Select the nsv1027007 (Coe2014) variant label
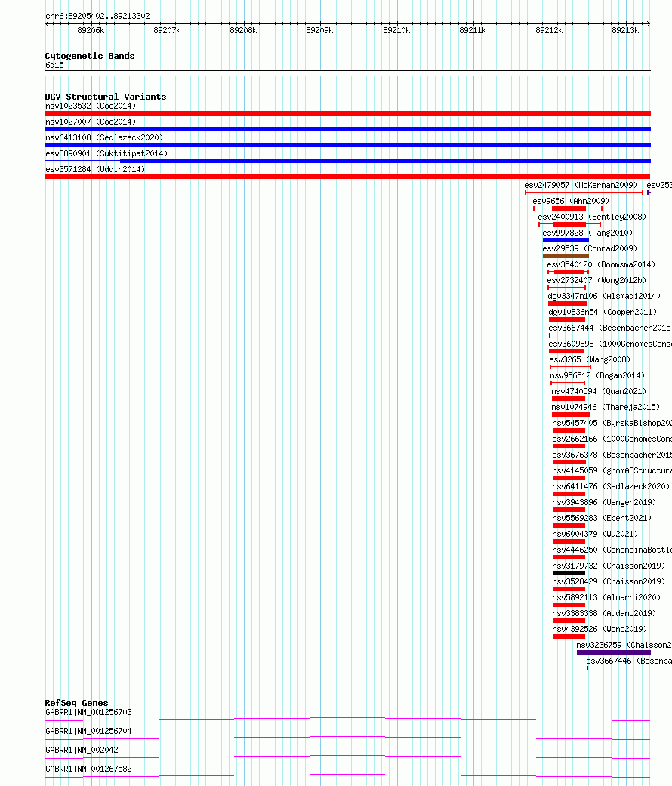 point(91,122)
